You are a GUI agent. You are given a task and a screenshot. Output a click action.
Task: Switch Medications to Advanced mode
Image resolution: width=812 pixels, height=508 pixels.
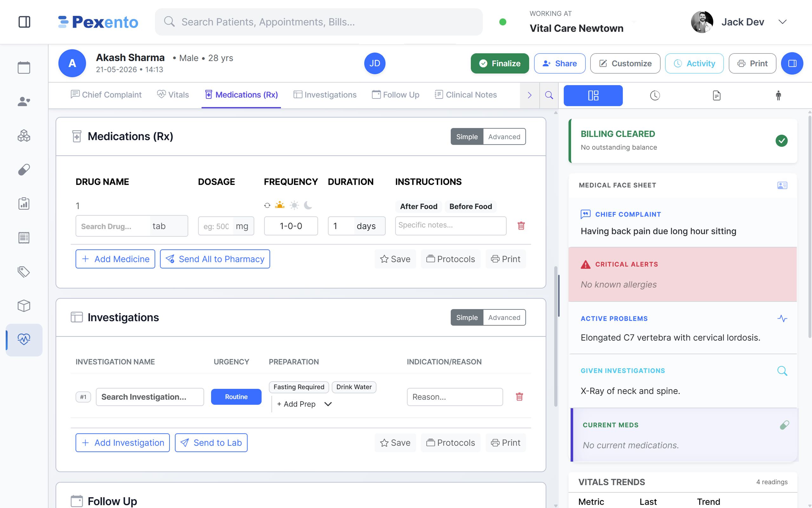tap(504, 137)
